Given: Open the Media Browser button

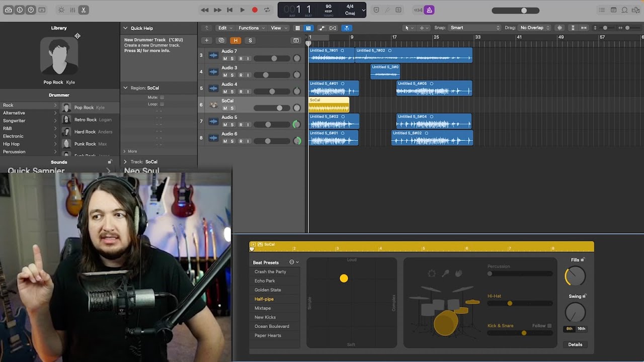Looking at the screenshot, I should 635,10.
